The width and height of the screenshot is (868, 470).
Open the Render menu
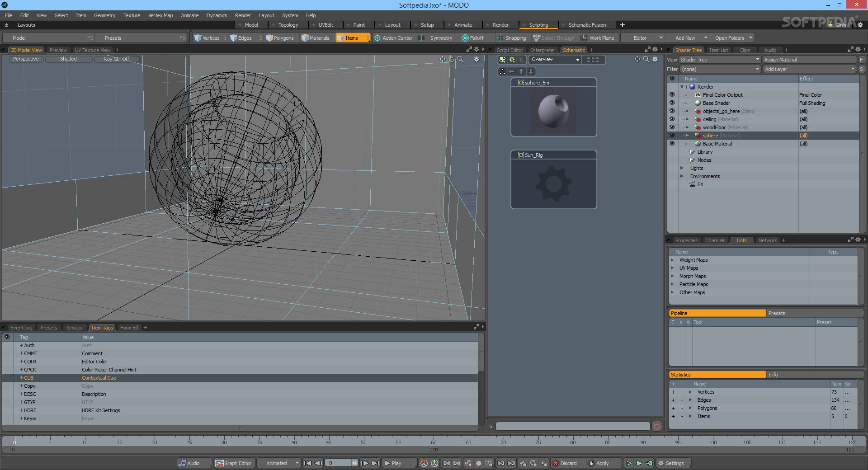pyautogui.click(x=243, y=15)
